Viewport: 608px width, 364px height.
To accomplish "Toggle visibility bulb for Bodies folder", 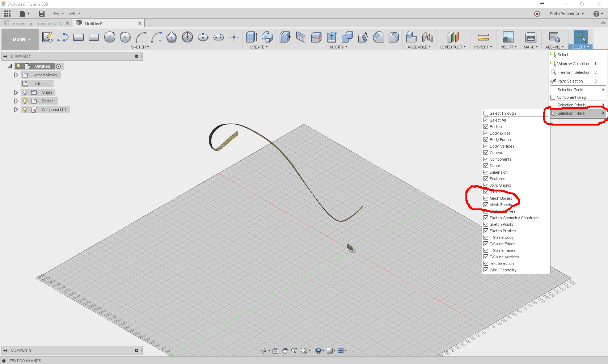I will pyautogui.click(x=25, y=101).
